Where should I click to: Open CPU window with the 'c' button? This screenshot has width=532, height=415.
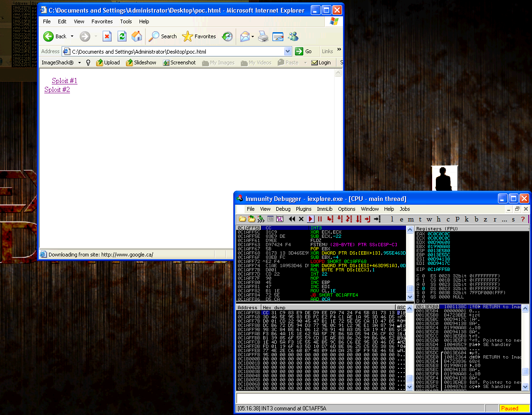pos(448,219)
